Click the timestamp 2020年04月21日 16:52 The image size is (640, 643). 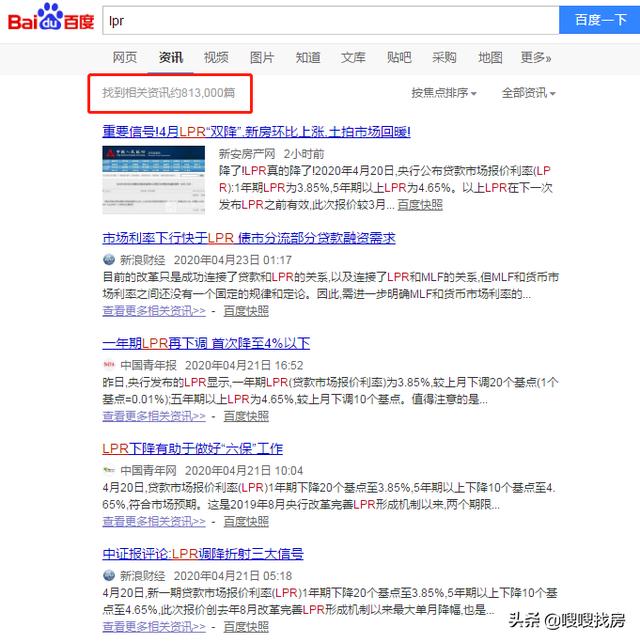pyautogui.click(x=244, y=365)
